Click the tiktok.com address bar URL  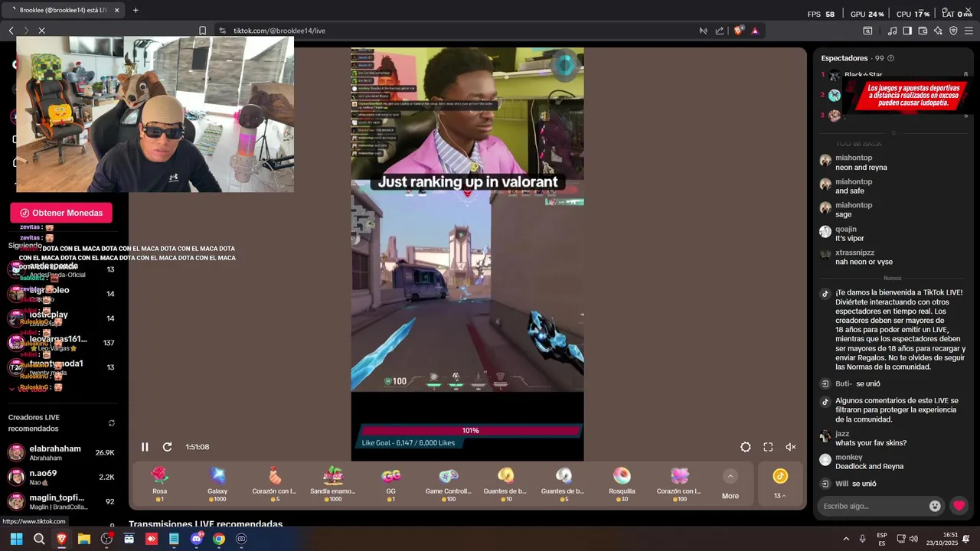279,31
